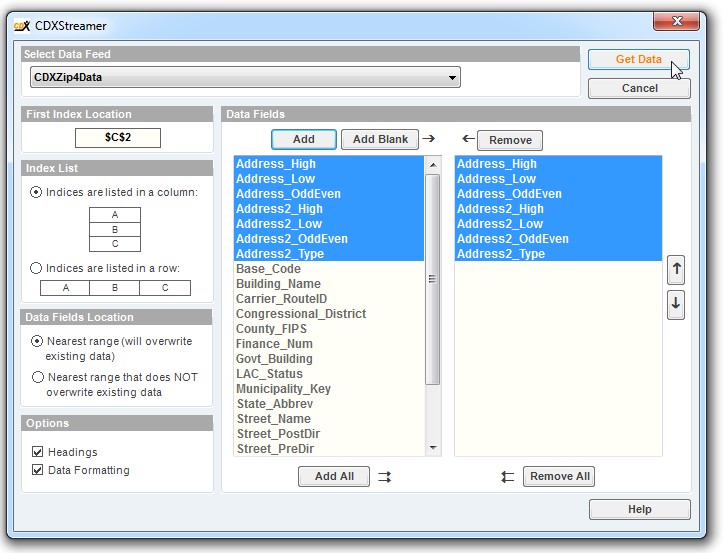Select 'Indices are listed in a row' option

[37, 268]
